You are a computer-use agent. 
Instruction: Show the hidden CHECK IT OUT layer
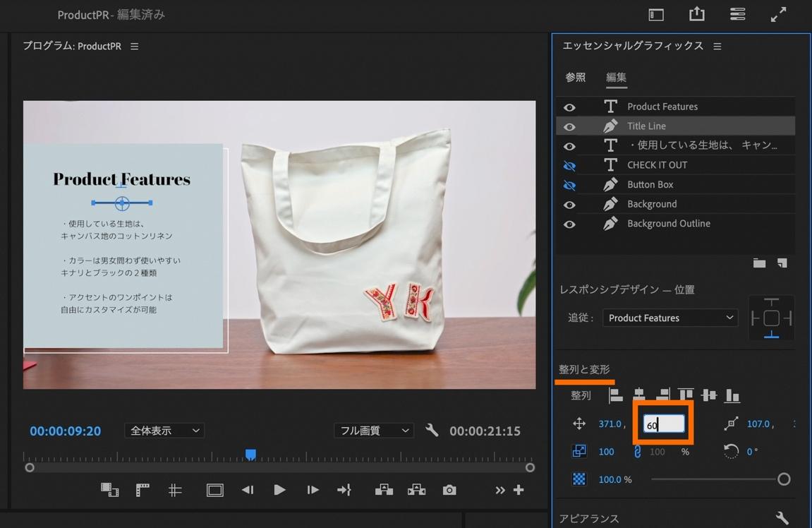coord(569,165)
